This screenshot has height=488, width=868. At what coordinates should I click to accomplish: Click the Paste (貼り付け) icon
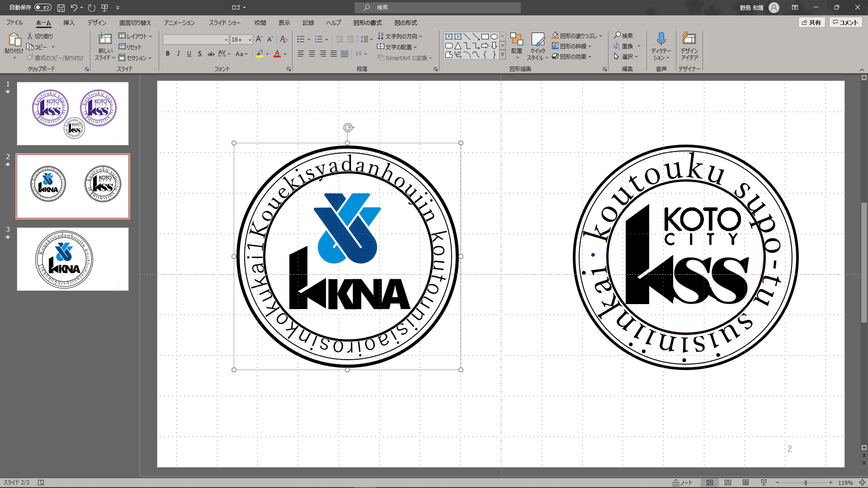[x=14, y=40]
